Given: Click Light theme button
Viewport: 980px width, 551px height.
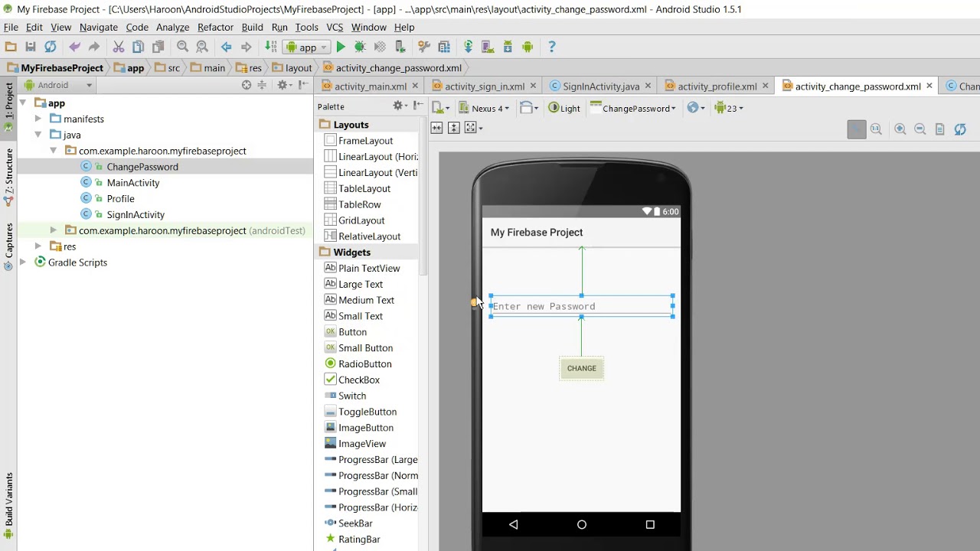Looking at the screenshot, I should (x=564, y=108).
